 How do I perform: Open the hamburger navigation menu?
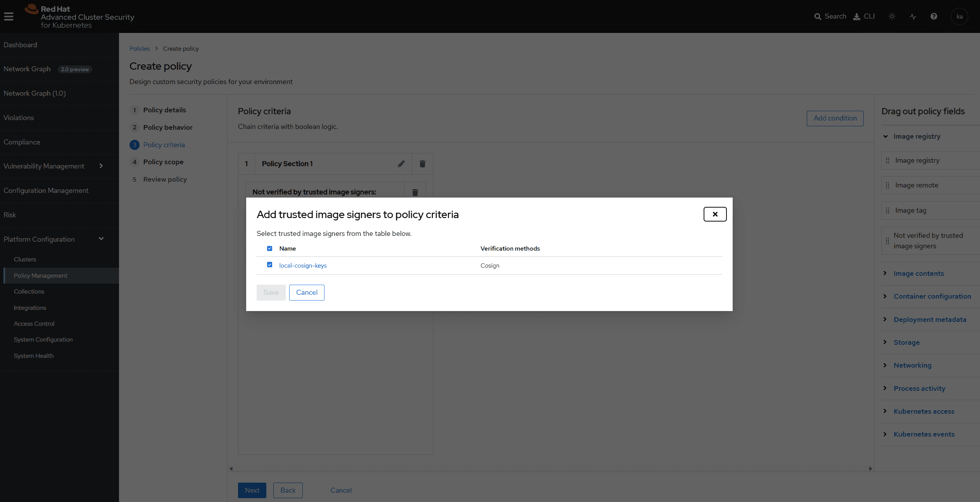coord(9,16)
